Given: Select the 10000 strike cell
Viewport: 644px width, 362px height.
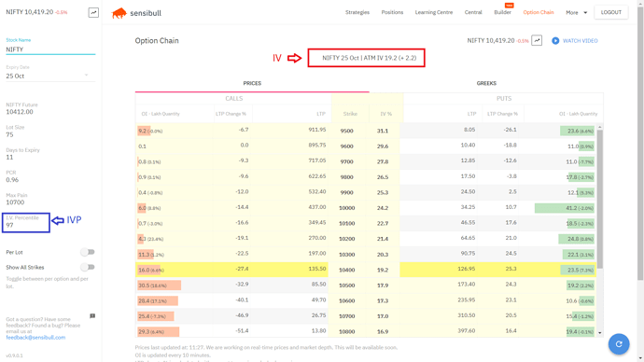Looking at the screenshot, I should pos(346,208).
